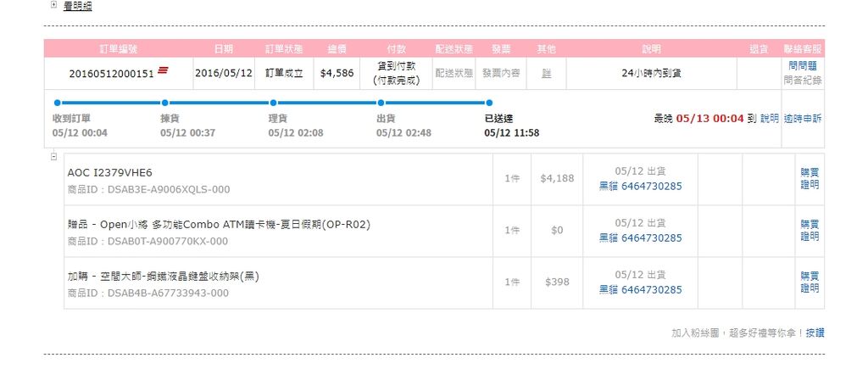The image size is (868, 369).
Task: Open 黑貓 tracking for the keyboard shelf item
Action: tap(641, 290)
